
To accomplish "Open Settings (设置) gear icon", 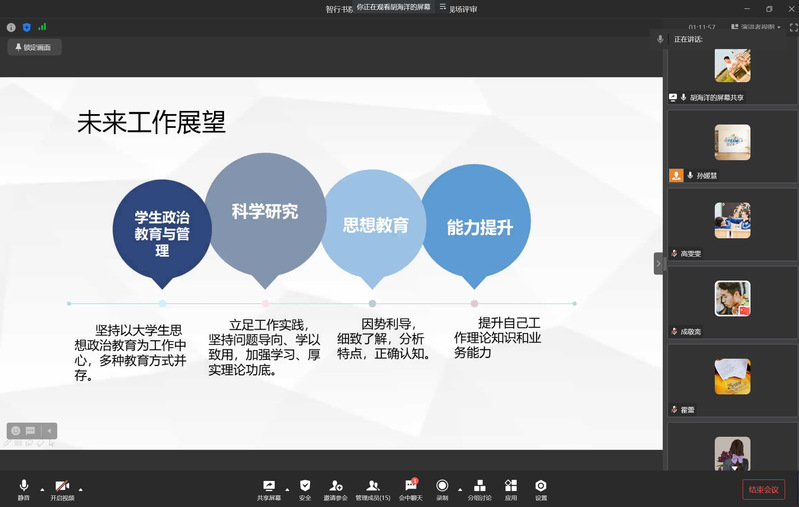I will point(540,486).
